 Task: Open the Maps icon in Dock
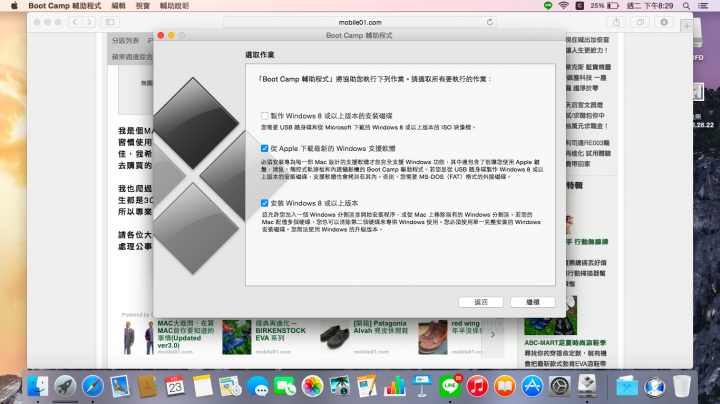tap(230, 386)
